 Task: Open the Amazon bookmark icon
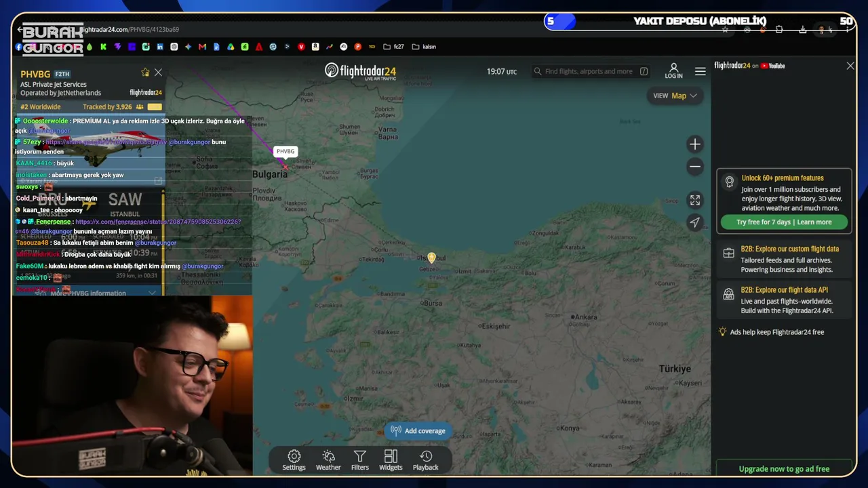(x=315, y=47)
